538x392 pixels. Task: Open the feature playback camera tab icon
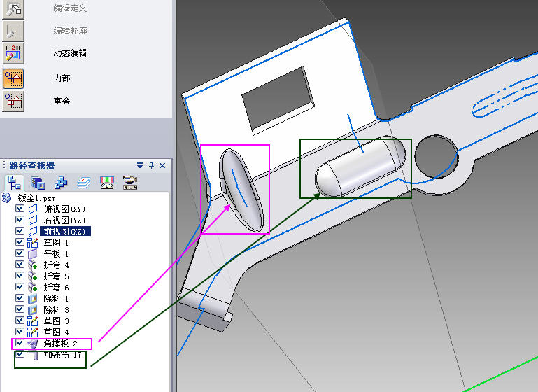click(x=130, y=182)
